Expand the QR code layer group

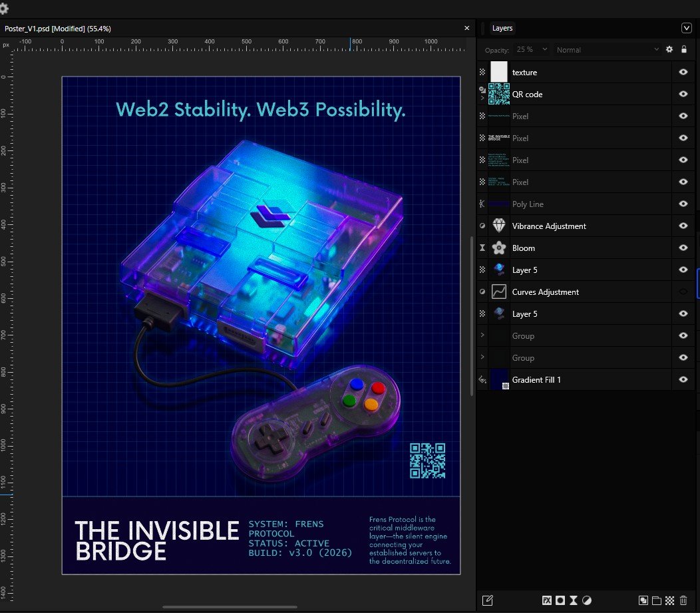(482, 98)
